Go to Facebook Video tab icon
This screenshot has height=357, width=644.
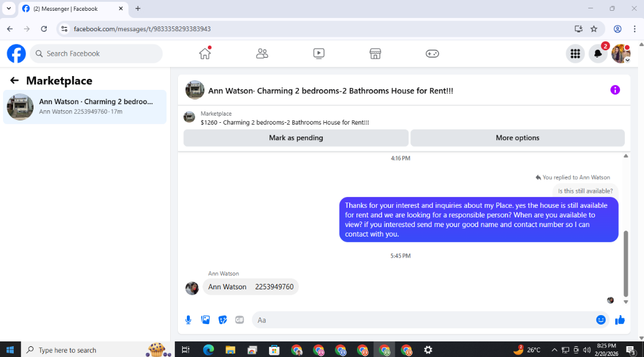tap(319, 53)
